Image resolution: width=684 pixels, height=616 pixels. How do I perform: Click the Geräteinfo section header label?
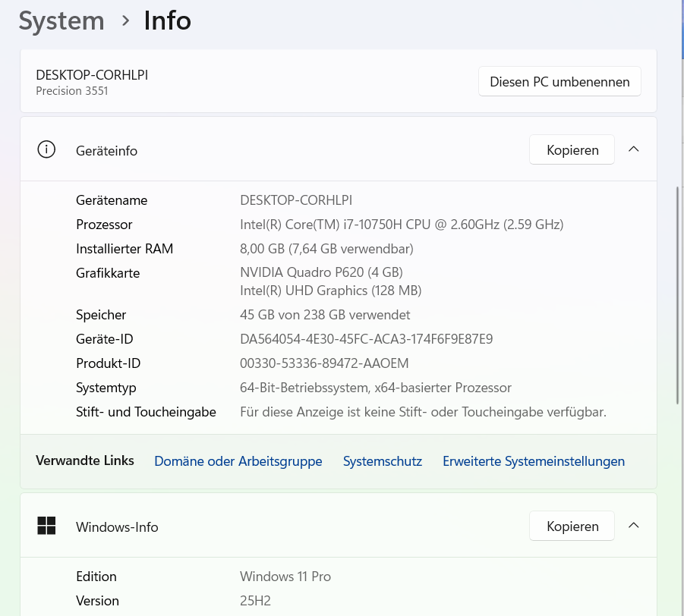[x=106, y=151]
